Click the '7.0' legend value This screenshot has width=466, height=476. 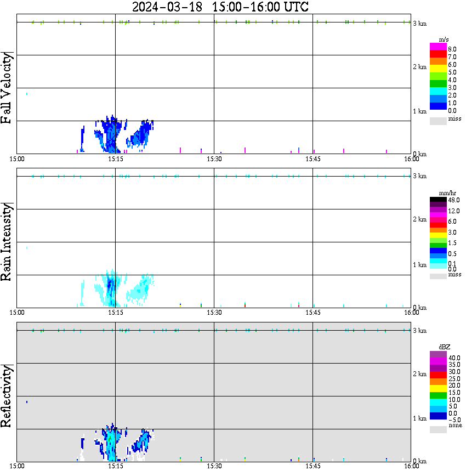point(452,57)
